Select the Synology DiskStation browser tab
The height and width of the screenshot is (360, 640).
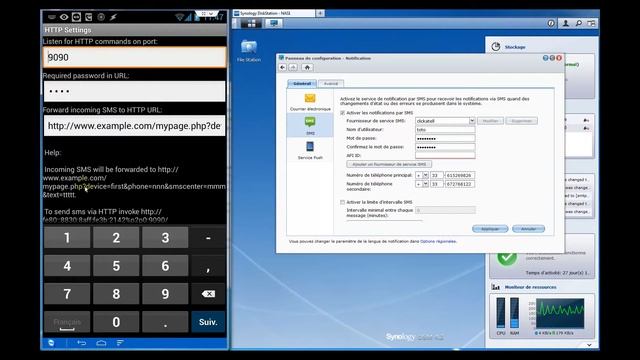pos(273,13)
